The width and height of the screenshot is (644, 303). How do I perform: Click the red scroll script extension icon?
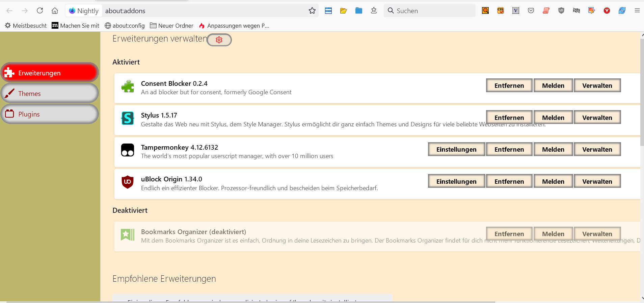click(x=546, y=11)
